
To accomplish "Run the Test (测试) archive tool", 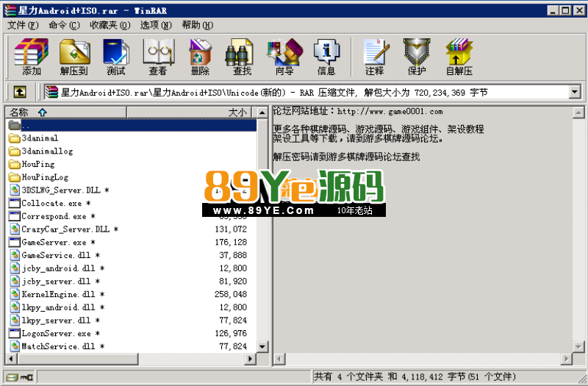I will 116,57.
